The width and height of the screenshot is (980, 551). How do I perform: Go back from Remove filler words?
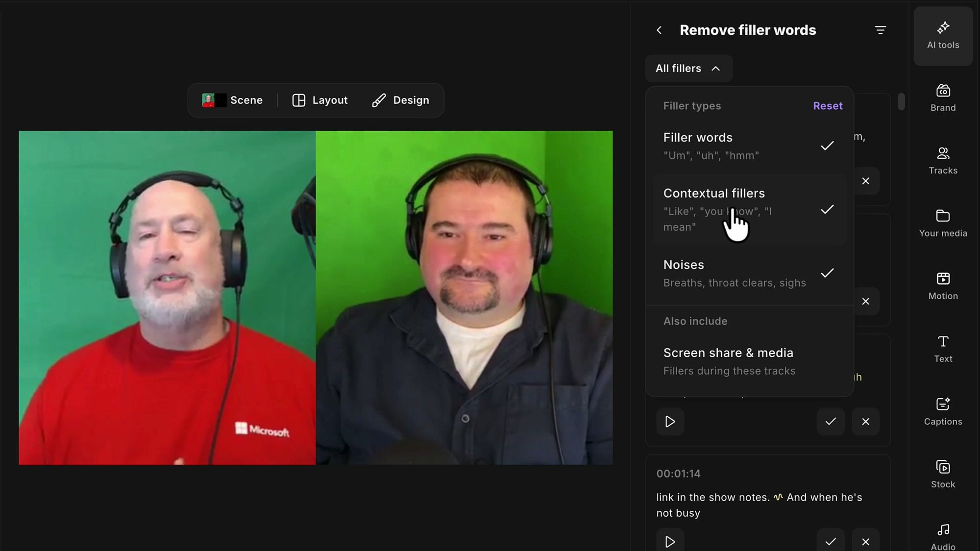[x=659, y=30]
